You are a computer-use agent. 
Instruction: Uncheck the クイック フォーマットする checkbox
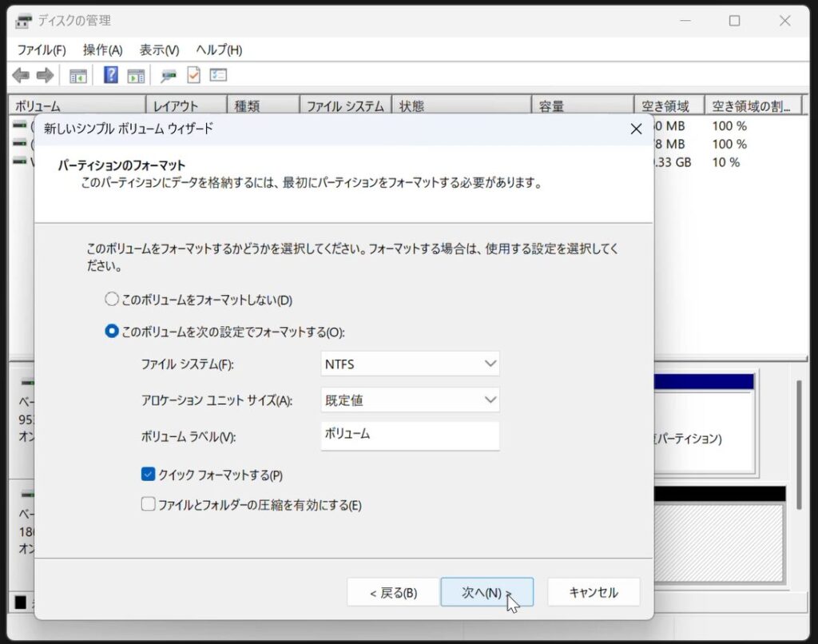coord(148,475)
